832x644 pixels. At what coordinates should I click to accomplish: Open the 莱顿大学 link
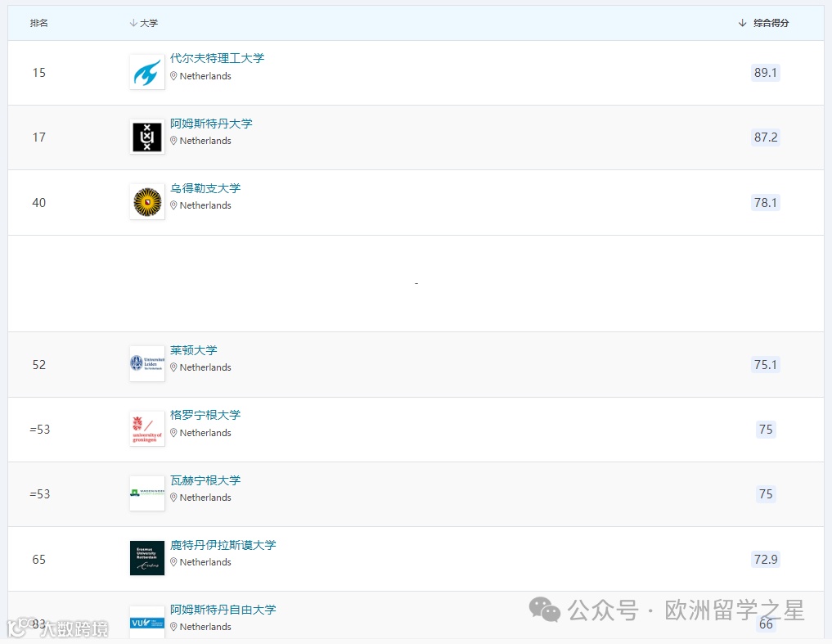coord(193,349)
